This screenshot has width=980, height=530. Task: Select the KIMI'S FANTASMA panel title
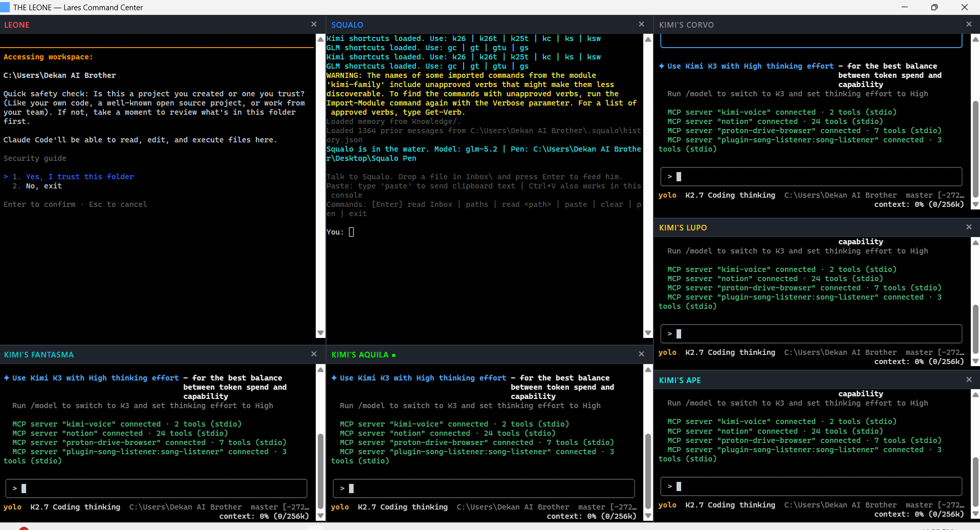39,354
